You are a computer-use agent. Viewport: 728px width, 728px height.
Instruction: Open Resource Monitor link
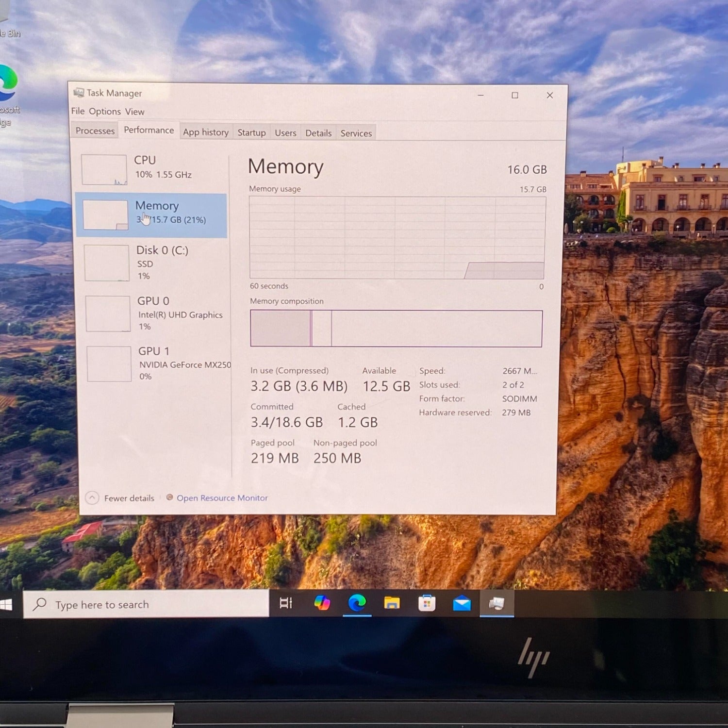[x=222, y=498]
